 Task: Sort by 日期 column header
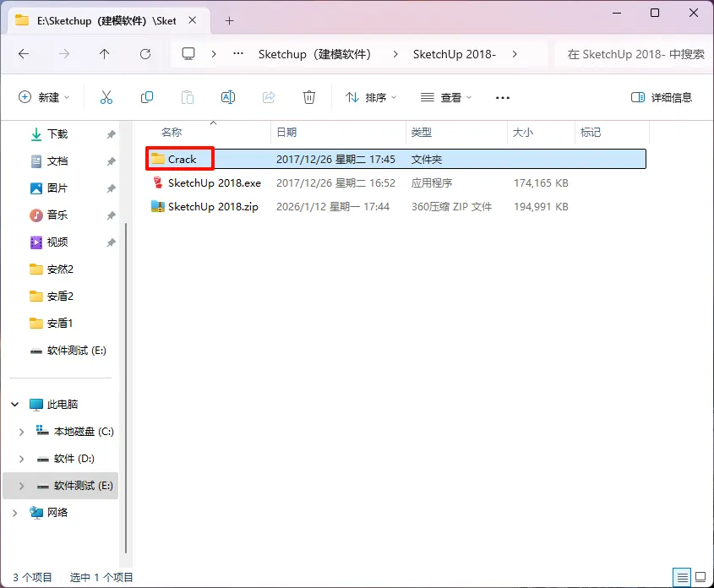coord(286,133)
